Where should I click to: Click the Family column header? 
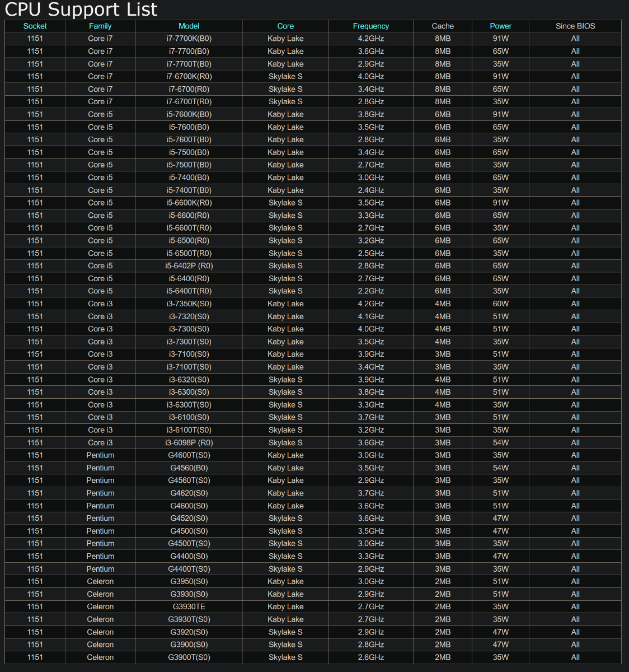coord(100,26)
